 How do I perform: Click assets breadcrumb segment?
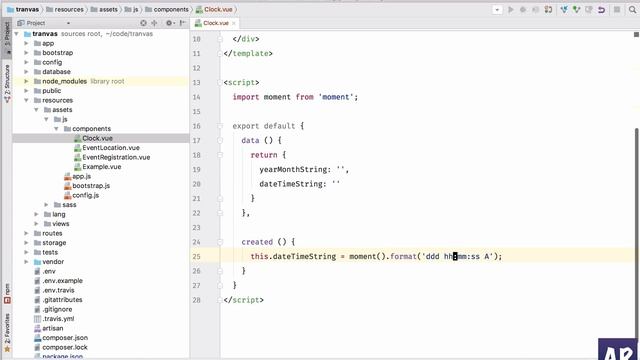click(x=104, y=9)
